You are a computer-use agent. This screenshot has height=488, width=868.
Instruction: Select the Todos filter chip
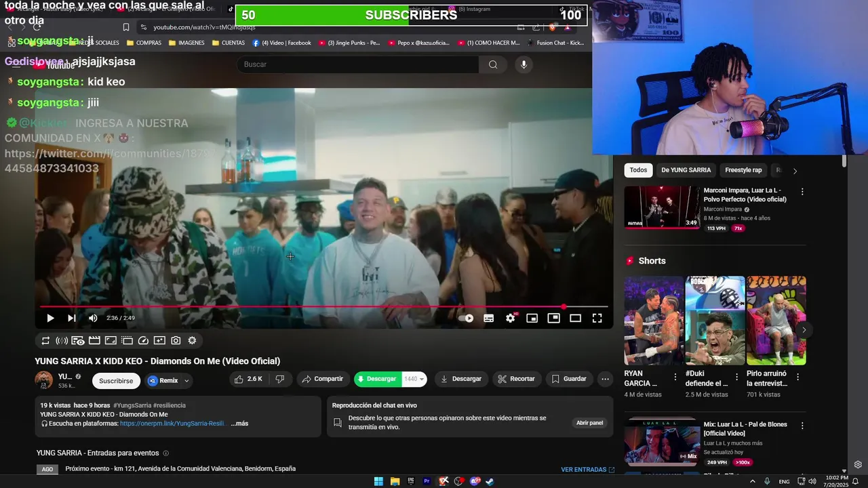click(638, 170)
